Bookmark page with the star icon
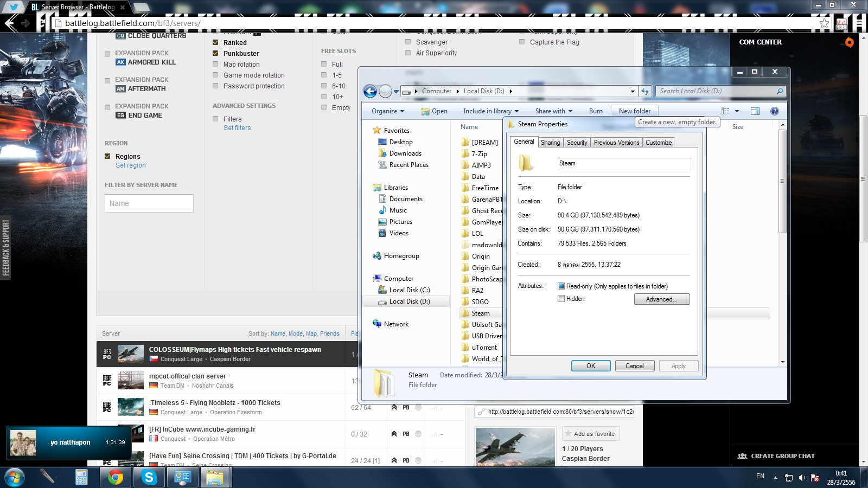This screenshot has height=488, width=868. coord(824,23)
